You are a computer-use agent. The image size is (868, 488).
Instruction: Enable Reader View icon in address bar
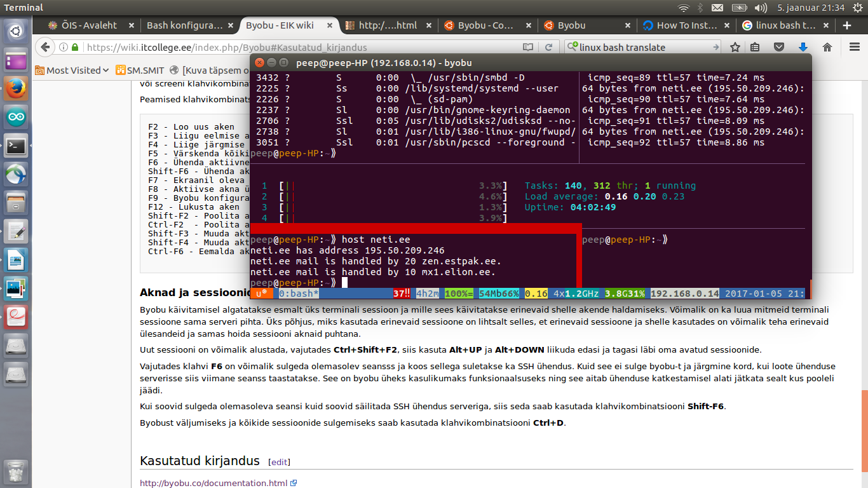coord(527,47)
